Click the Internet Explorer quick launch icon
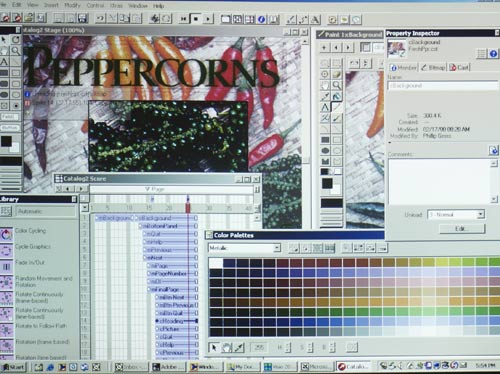The image size is (500, 374). point(50,367)
